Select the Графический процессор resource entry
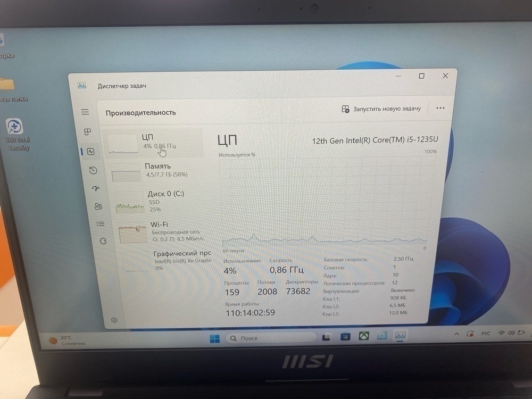Viewport: 532px width, 399px height. pyautogui.click(x=166, y=261)
